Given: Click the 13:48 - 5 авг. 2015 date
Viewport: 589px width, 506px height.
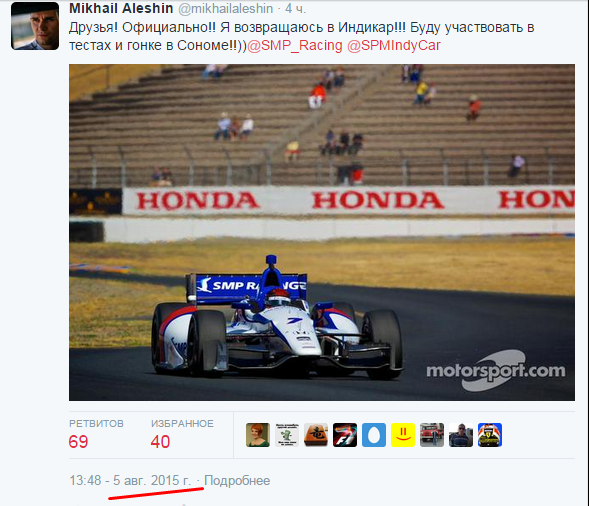Looking at the screenshot, I should (x=130, y=480).
